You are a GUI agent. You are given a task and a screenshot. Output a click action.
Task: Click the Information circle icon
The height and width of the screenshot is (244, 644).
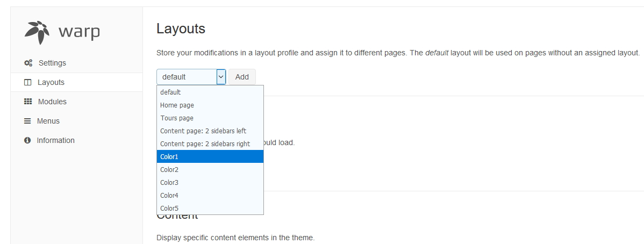[27, 140]
